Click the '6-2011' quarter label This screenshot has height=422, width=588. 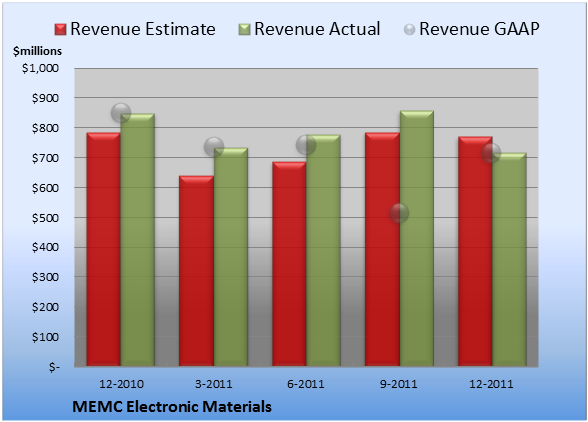click(306, 384)
